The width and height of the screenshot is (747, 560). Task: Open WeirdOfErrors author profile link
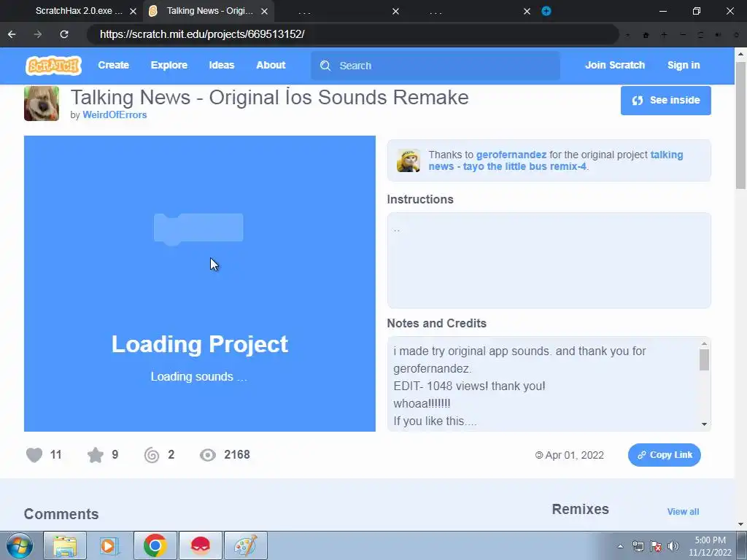115,114
